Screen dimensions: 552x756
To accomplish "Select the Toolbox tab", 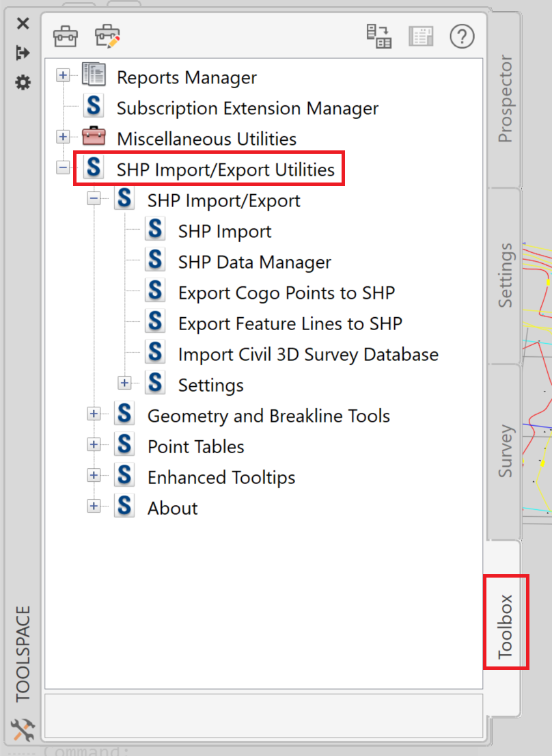I will tap(505, 627).
